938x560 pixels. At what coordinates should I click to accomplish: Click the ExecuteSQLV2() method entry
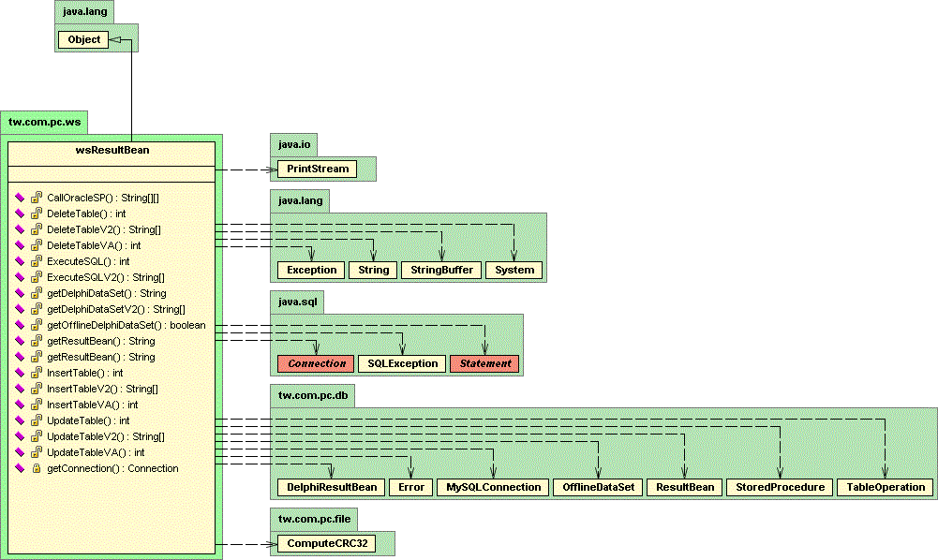click(105, 277)
